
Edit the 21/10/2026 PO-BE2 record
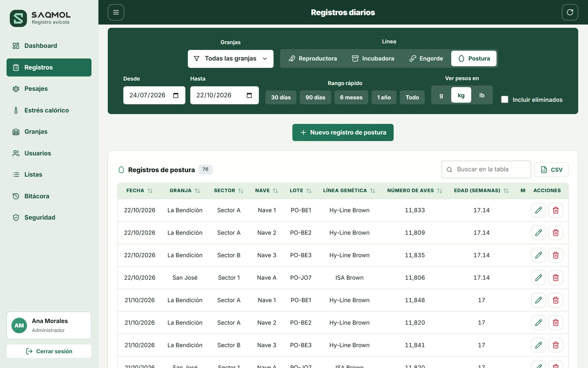pyautogui.click(x=538, y=322)
